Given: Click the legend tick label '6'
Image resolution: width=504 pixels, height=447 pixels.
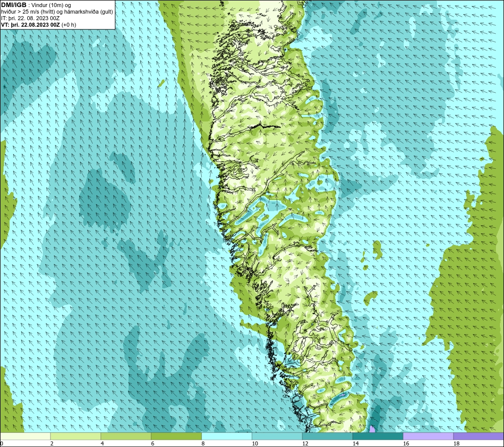Looking at the screenshot, I should (x=153, y=443).
